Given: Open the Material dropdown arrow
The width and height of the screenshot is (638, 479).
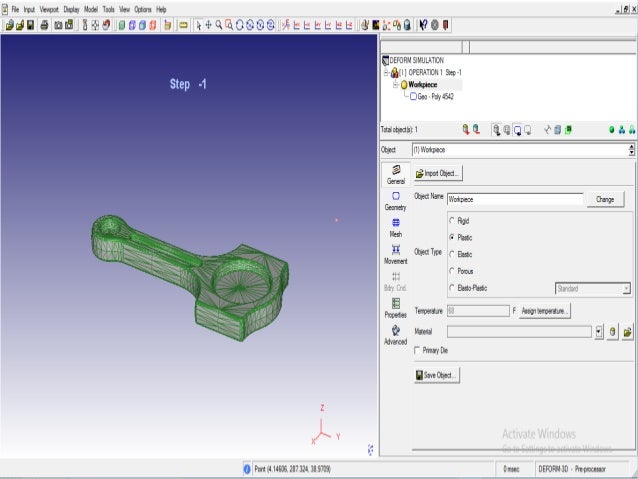Looking at the screenshot, I should [599, 332].
